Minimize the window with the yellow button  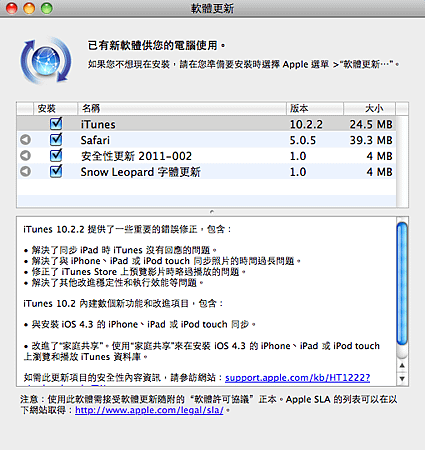[29, 8]
